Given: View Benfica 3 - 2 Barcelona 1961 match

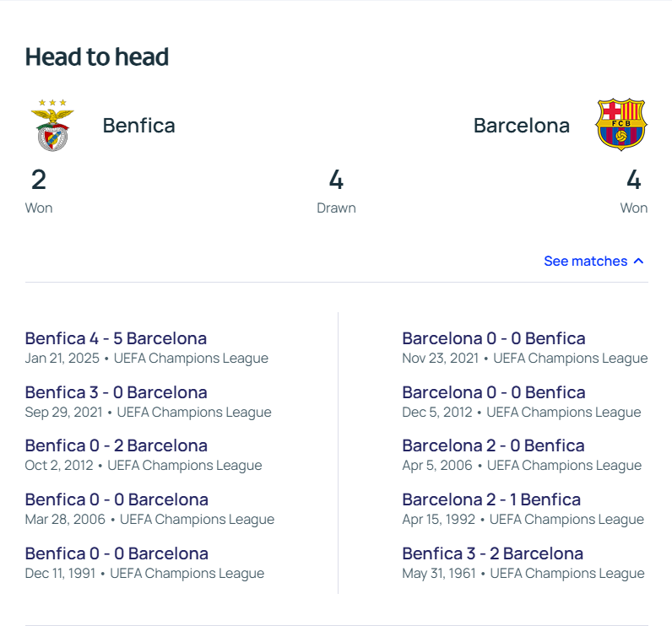Looking at the screenshot, I should pyautogui.click(x=493, y=553).
